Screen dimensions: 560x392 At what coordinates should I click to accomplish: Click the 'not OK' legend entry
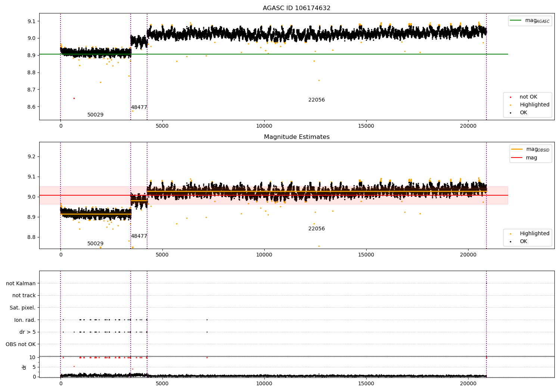pyautogui.click(x=528, y=97)
